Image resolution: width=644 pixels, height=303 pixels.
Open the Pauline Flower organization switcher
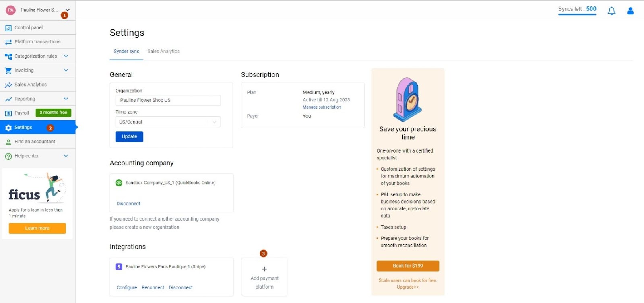(x=39, y=10)
